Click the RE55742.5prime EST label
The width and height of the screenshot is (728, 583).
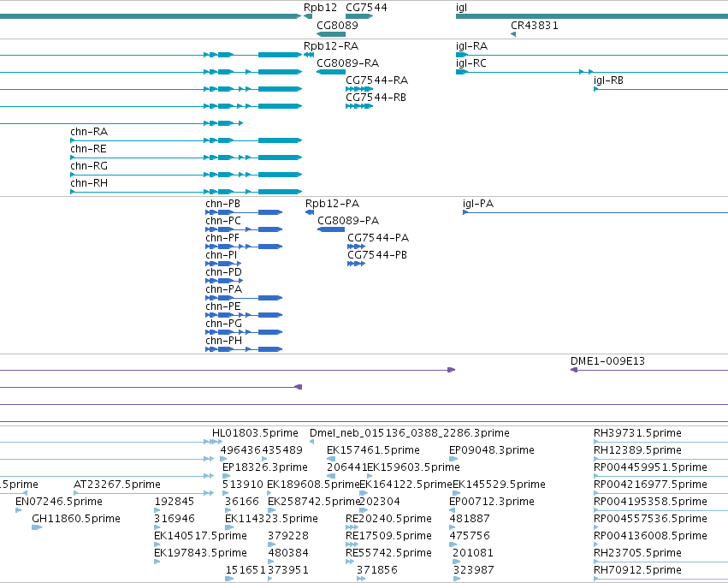coord(388,553)
